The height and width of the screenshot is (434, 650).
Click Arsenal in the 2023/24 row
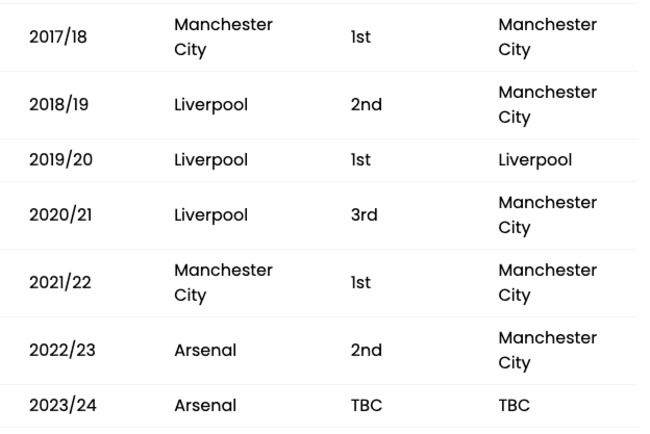pos(205,406)
